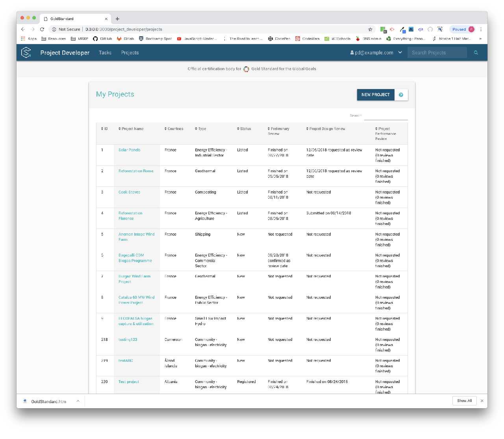Open the pd@example.com user dropdown
The height and width of the screenshot is (439, 504).
point(376,52)
